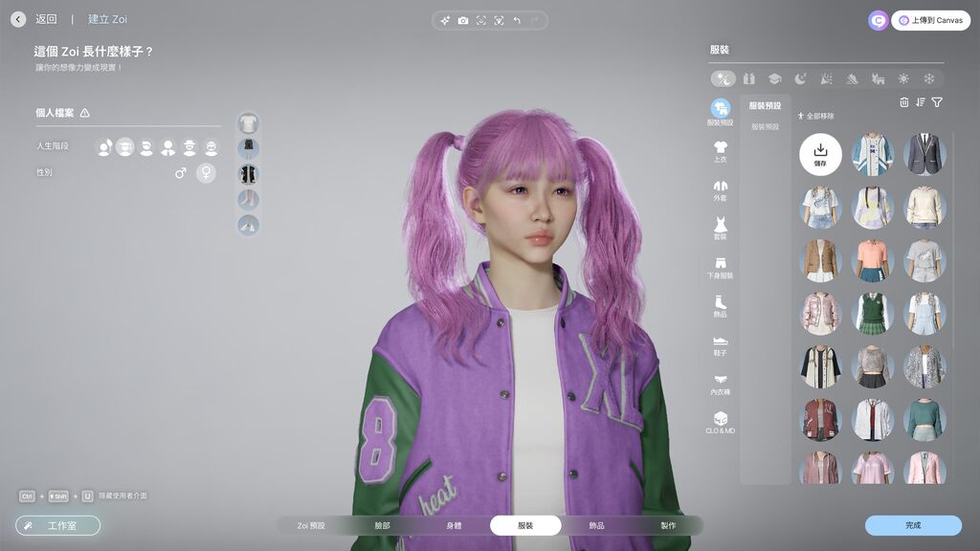Click the trash delete icon above outfits

904,102
